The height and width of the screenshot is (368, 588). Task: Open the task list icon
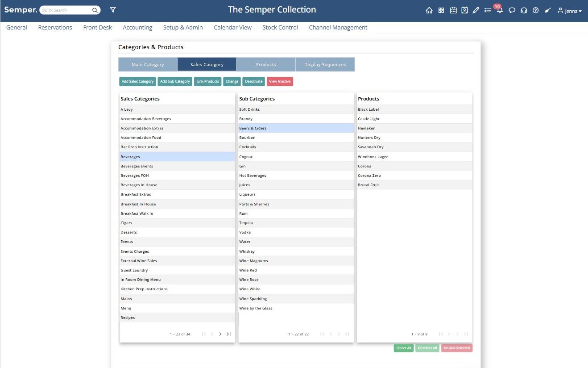488,10
